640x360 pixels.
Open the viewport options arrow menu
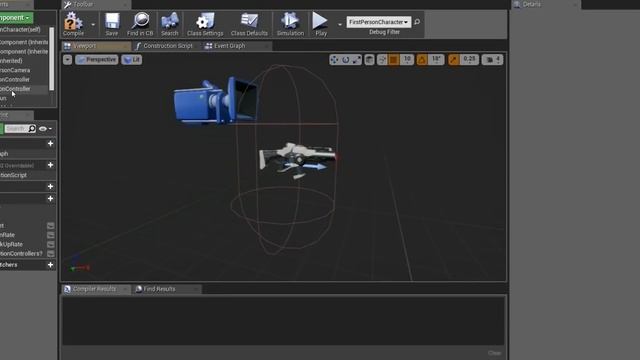(67, 60)
